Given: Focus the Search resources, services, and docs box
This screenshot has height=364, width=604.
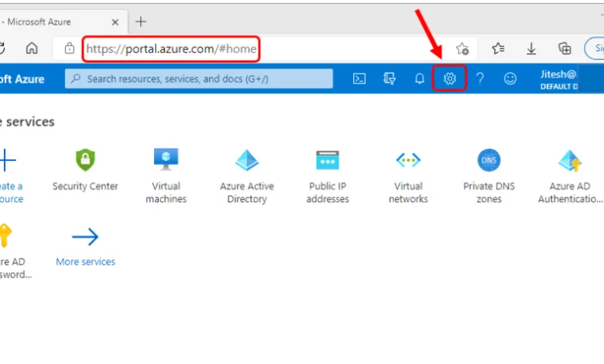Looking at the screenshot, I should click(x=198, y=78).
